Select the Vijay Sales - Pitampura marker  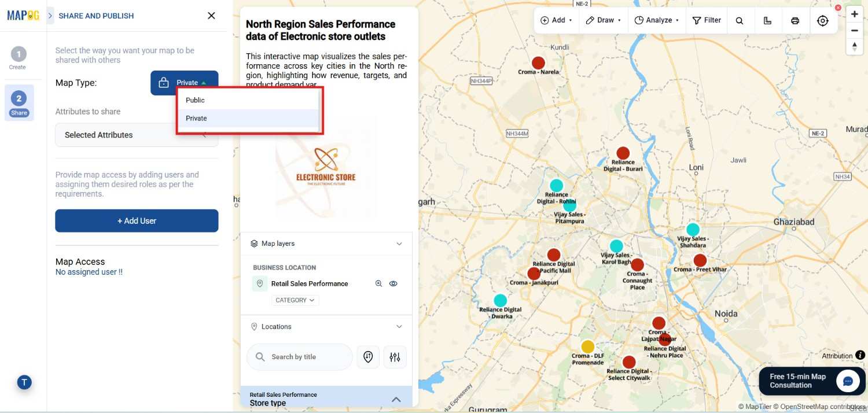tap(570, 205)
